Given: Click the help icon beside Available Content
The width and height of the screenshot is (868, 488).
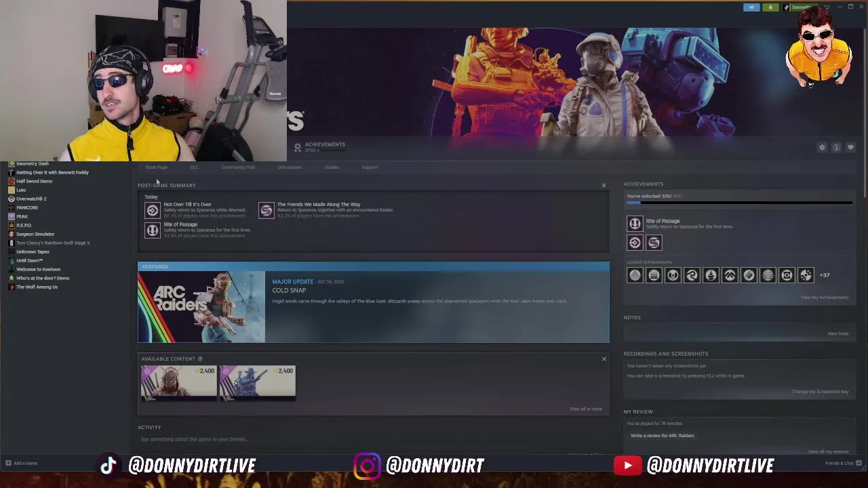Looking at the screenshot, I should point(199,359).
